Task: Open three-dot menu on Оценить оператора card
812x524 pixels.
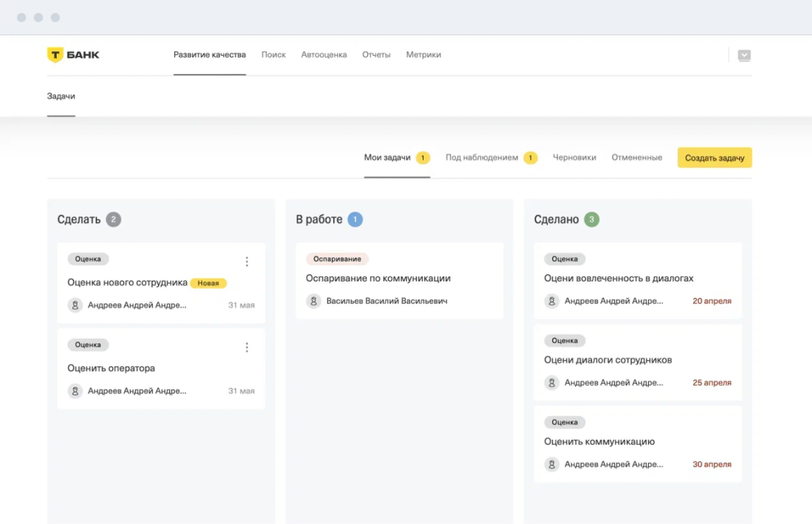Action: 246,348
